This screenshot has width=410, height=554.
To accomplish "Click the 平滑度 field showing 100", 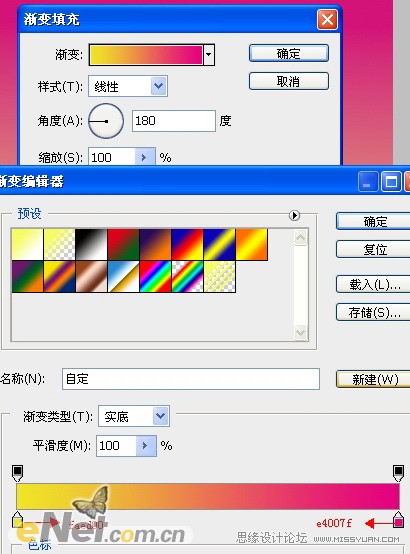I will tap(116, 446).
